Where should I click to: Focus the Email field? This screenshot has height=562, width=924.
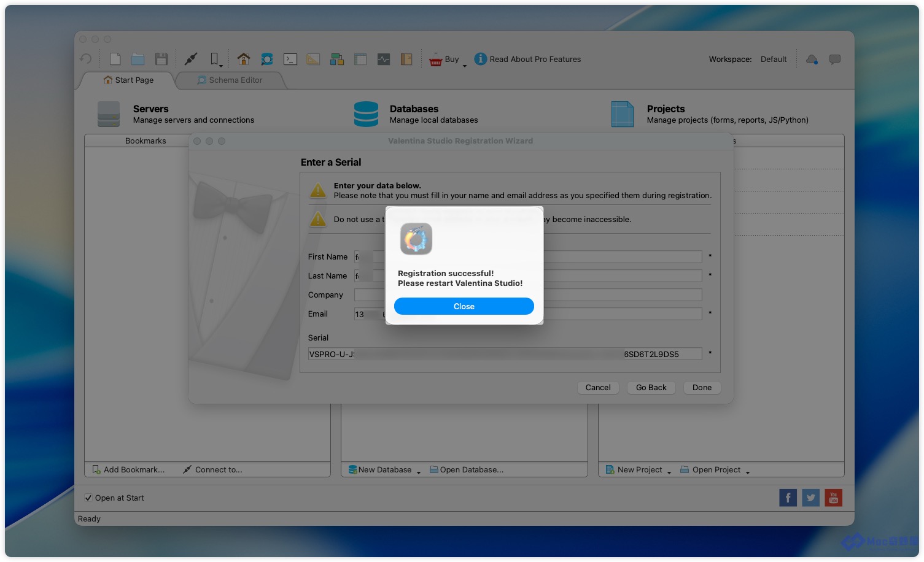(528, 314)
